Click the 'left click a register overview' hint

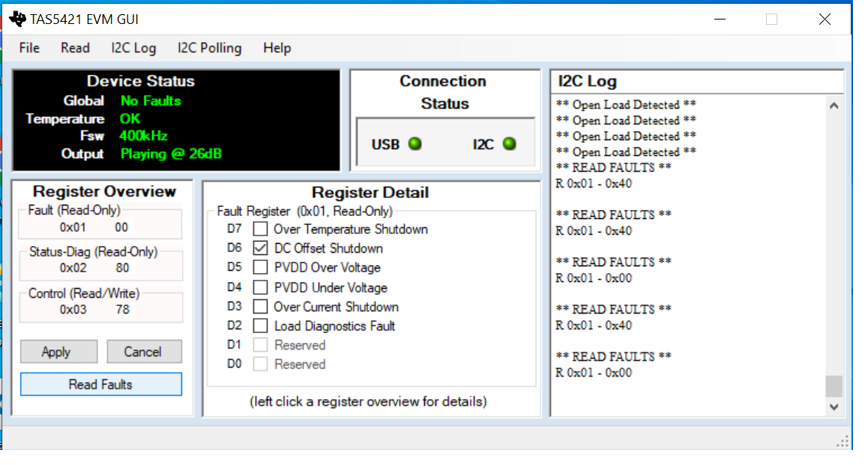click(x=368, y=401)
